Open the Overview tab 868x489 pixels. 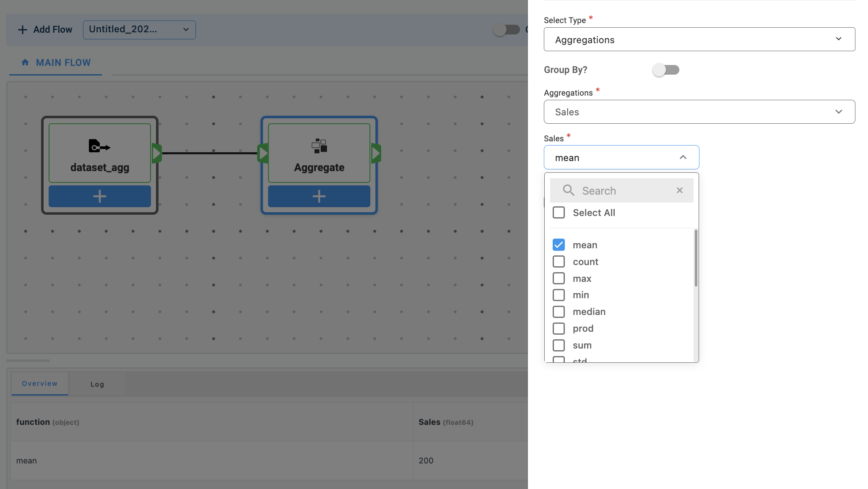coord(39,384)
